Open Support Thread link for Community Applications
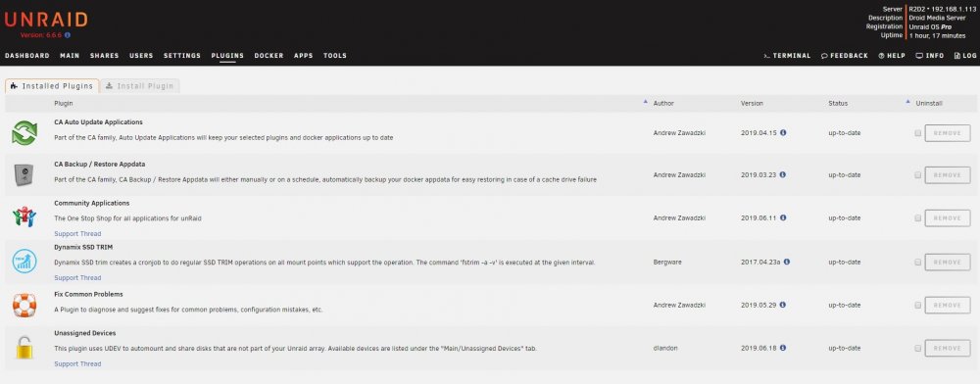This screenshot has height=384, width=980. click(77, 233)
